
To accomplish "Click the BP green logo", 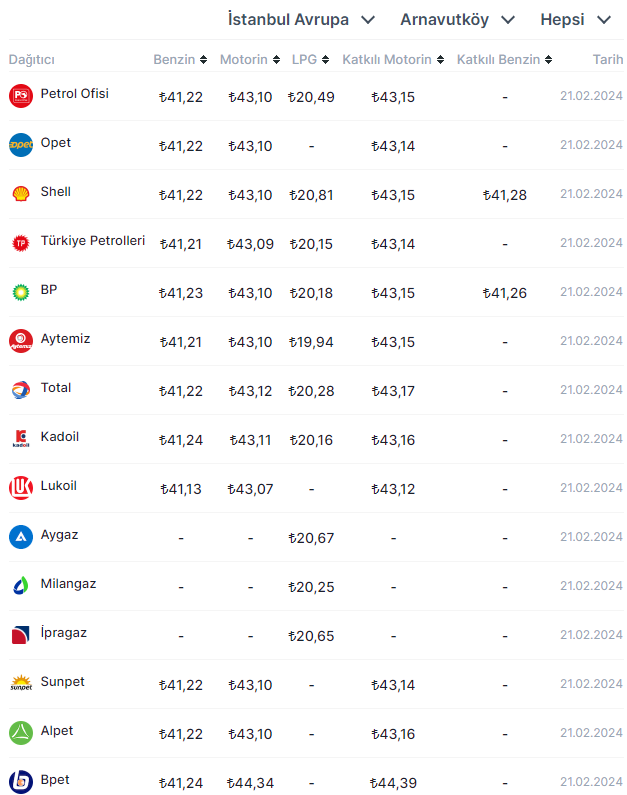I will tap(21, 292).
